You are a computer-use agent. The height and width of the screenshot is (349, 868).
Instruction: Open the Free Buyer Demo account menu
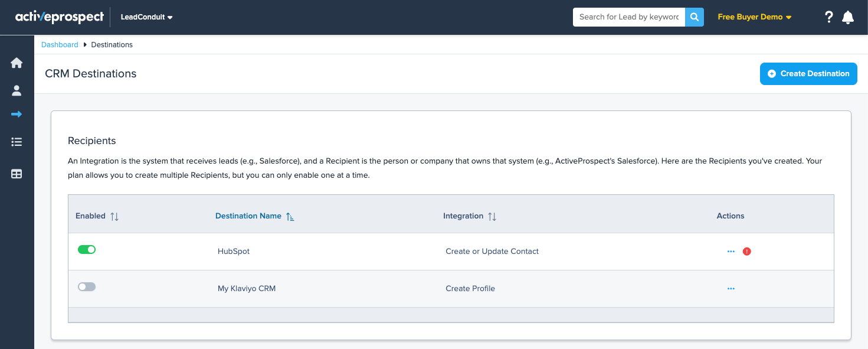754,17
